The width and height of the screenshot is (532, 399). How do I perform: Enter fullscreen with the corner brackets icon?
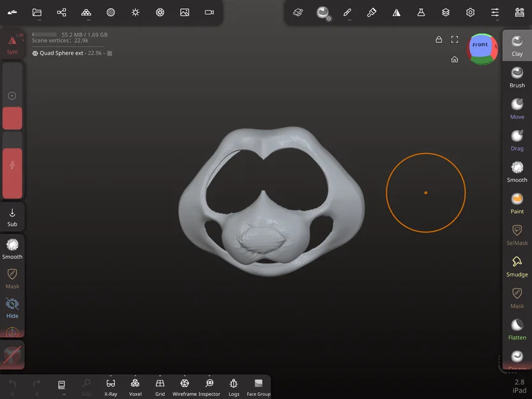[455, 40]
